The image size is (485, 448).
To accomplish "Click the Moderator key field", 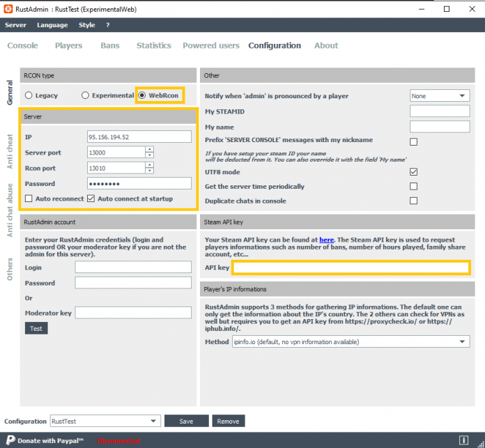I will [133, 313].
